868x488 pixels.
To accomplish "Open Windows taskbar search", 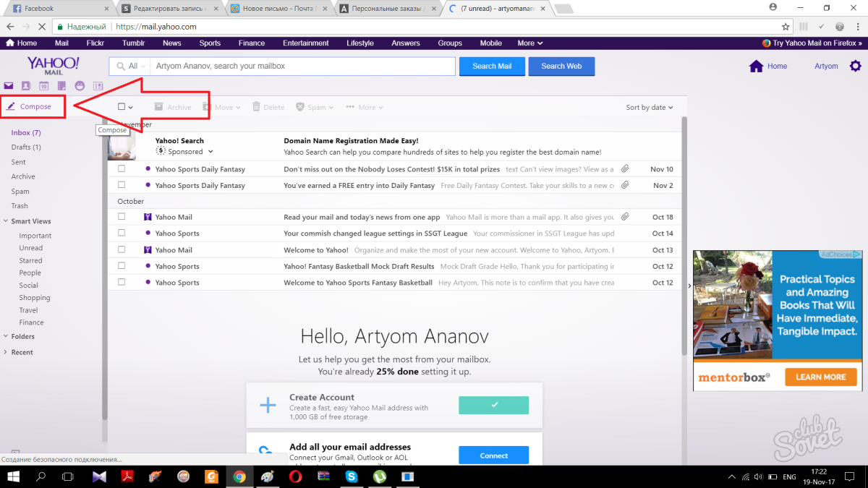I will 41,477.
